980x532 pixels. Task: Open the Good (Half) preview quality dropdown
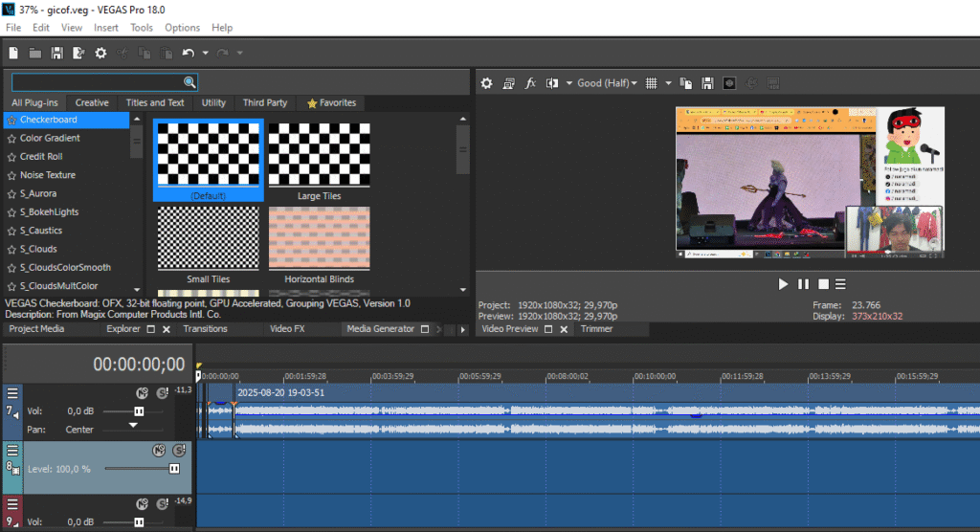point(607,83)
